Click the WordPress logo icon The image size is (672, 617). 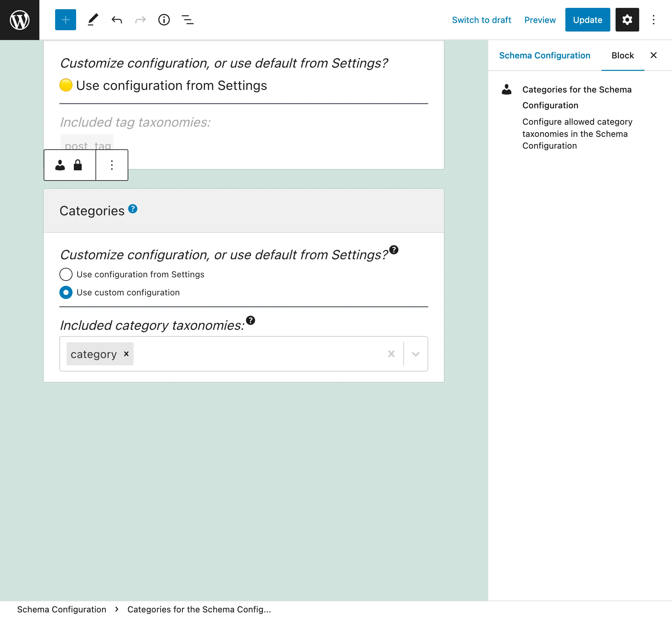tap(20, 20)
